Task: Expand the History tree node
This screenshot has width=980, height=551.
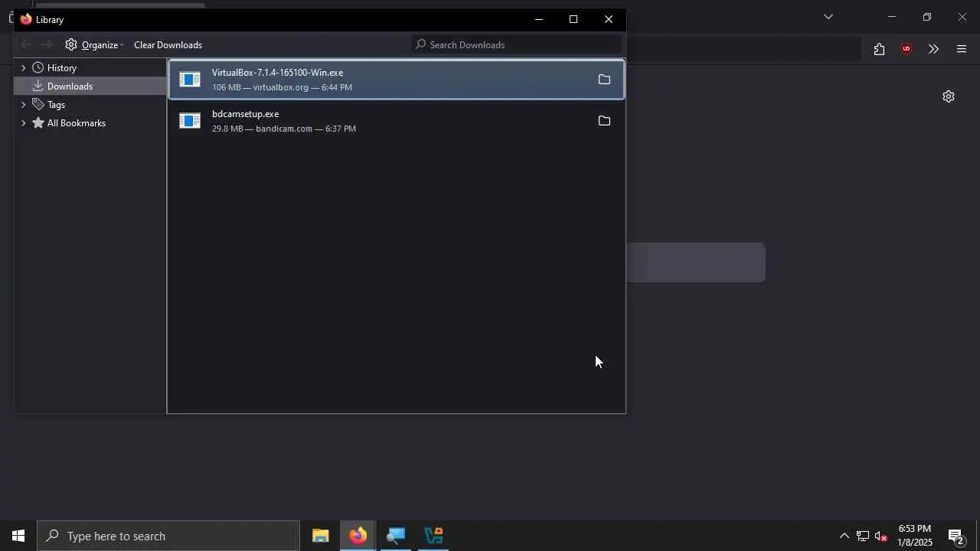Action: click(x=23, y=68)
